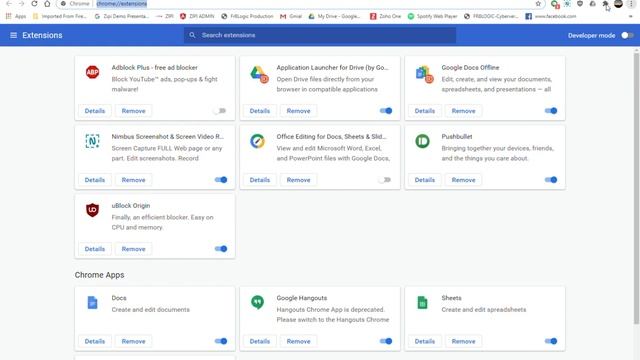Go back with the back arrow
640x360 pixels.
point(9,4)
